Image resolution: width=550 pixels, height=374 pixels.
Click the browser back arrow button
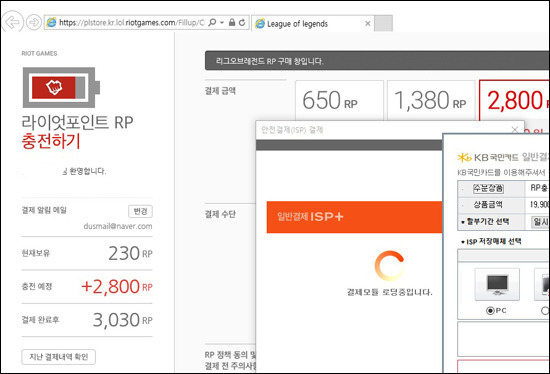(13, 22)
